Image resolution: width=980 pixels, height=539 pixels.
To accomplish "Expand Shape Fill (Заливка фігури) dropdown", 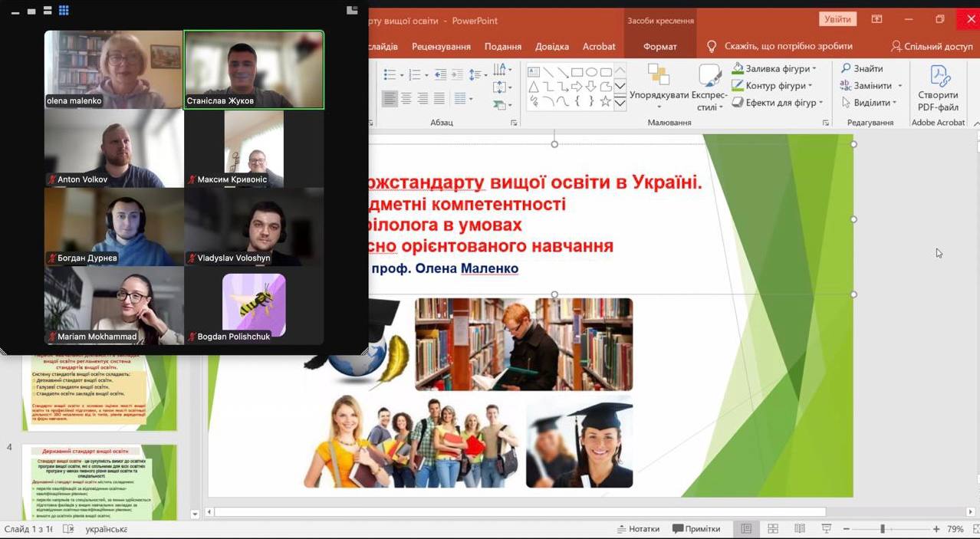I will (x=814, y=69).
